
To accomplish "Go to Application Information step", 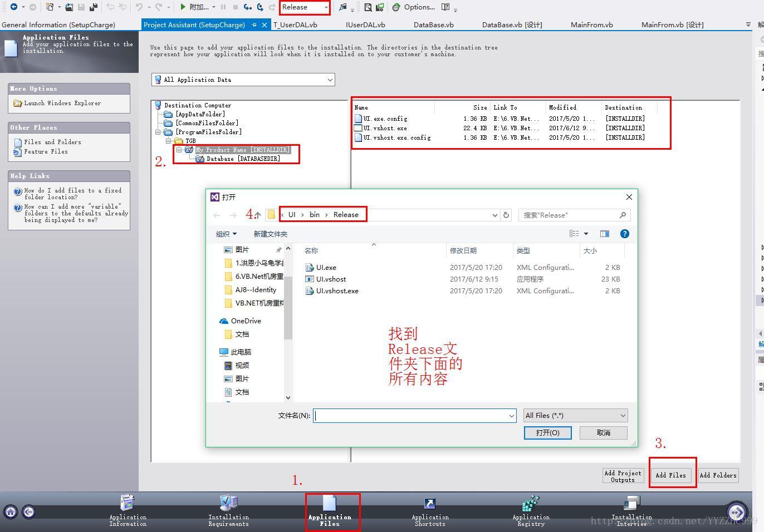I will [128, 510].
